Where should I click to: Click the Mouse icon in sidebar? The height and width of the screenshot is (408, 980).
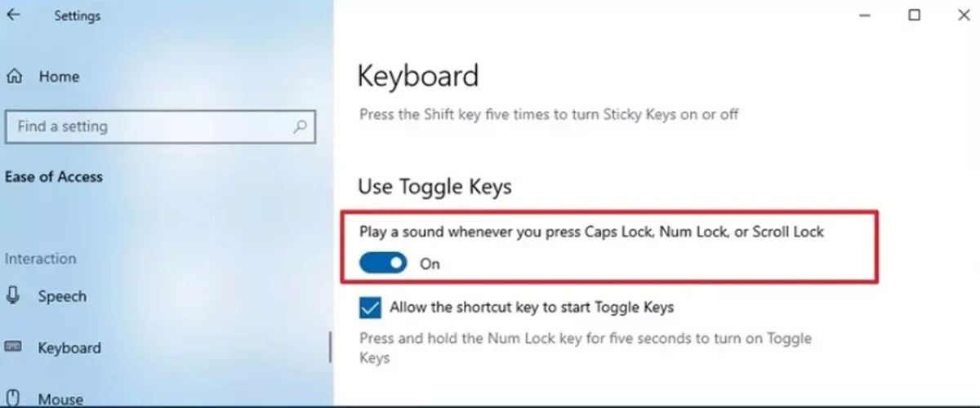pyautogui.click(x=14, y=399)
